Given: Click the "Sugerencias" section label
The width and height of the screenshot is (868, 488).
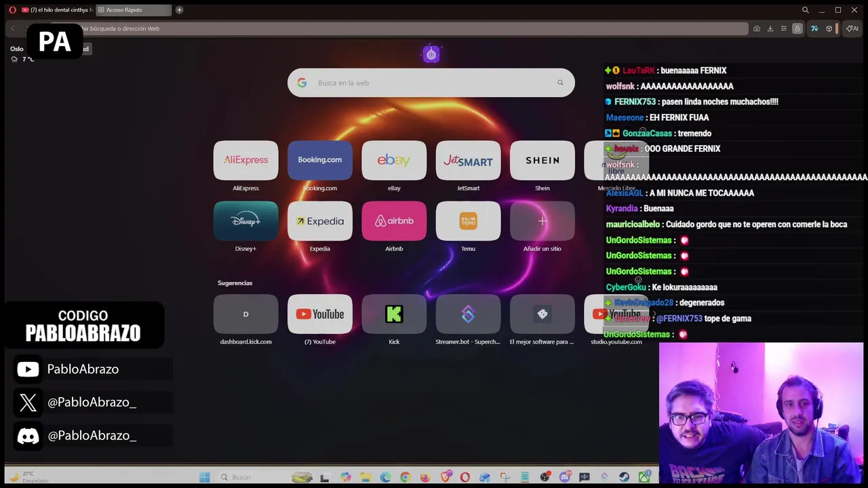Looking at the screenshot, I should (235, 283).
